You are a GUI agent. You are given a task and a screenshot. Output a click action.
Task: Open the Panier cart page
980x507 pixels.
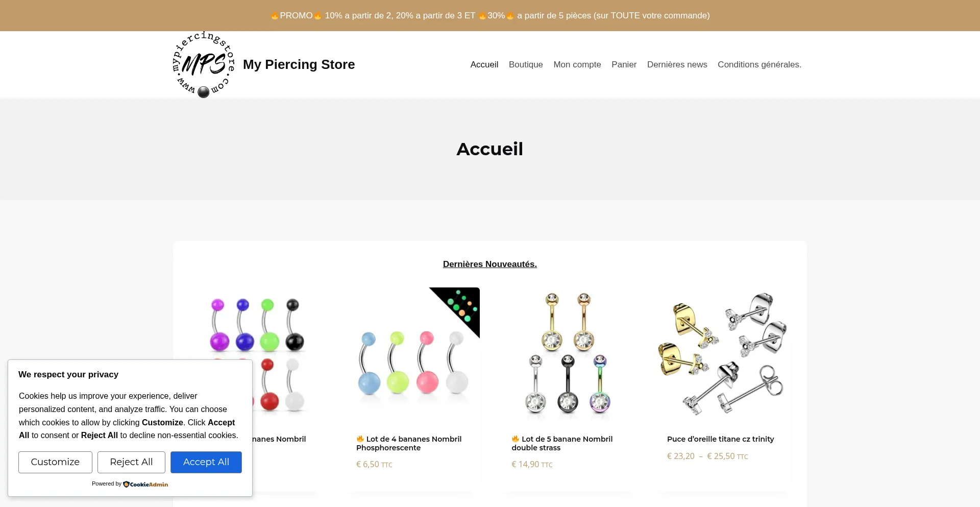[x=624, y=64]
